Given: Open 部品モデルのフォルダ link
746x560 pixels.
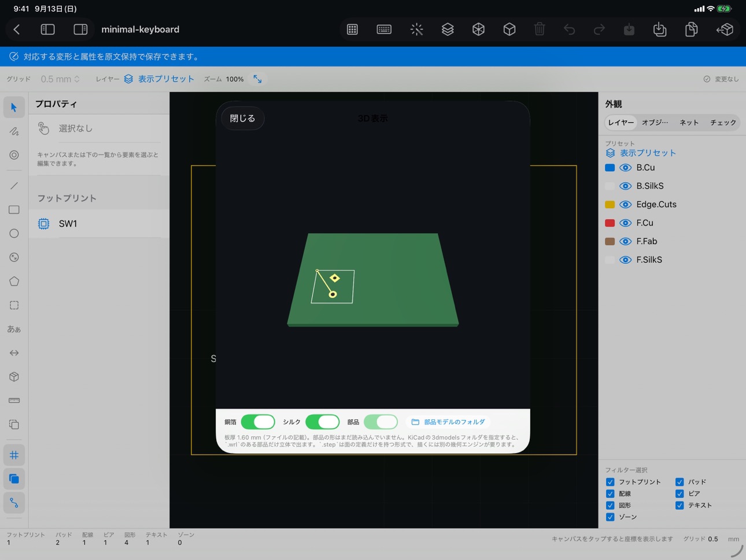Looking at the screenshot, I should pos(448,422).
